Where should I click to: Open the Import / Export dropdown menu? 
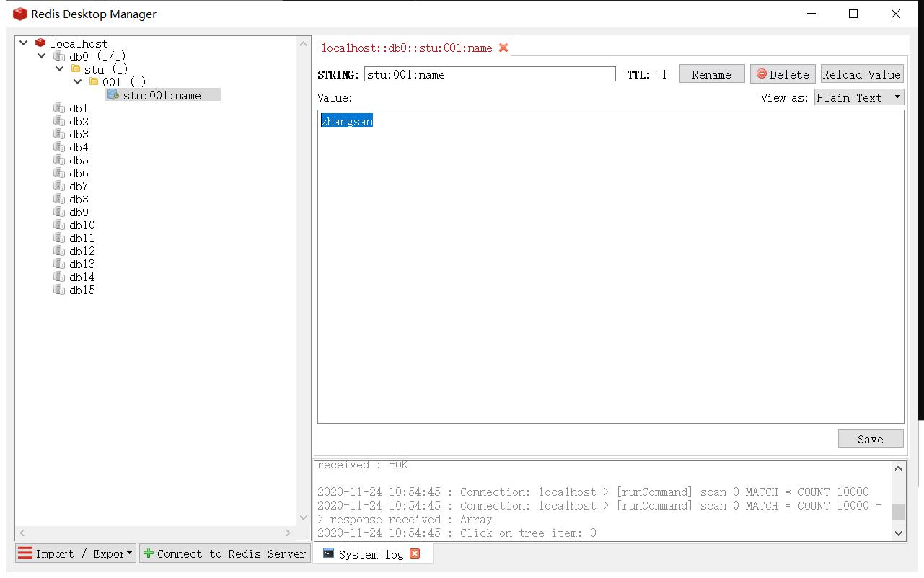click(76, 553)
